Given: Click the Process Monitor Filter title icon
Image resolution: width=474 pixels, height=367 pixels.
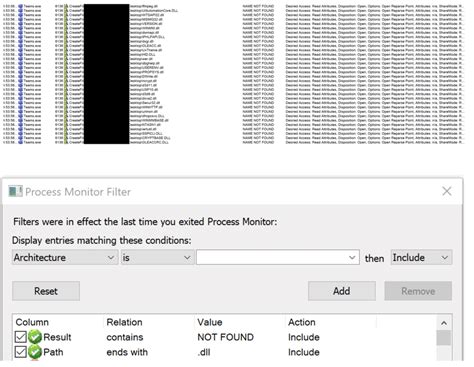Looking at the screenshot, I should pos(15,191).
